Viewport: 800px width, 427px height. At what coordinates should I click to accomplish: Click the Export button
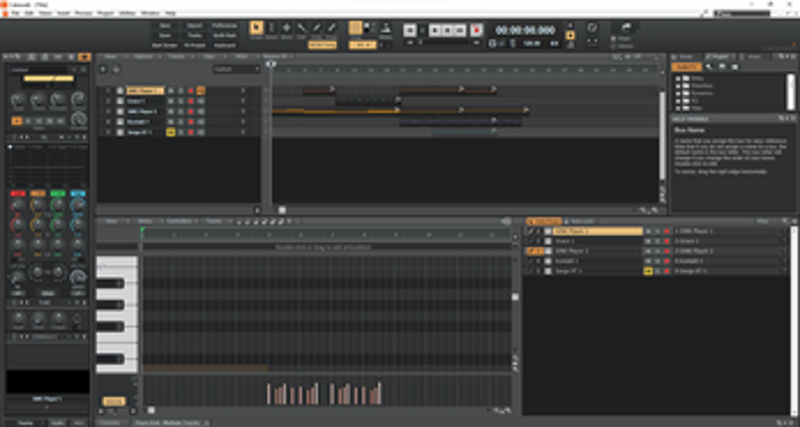tap(194, 26)
